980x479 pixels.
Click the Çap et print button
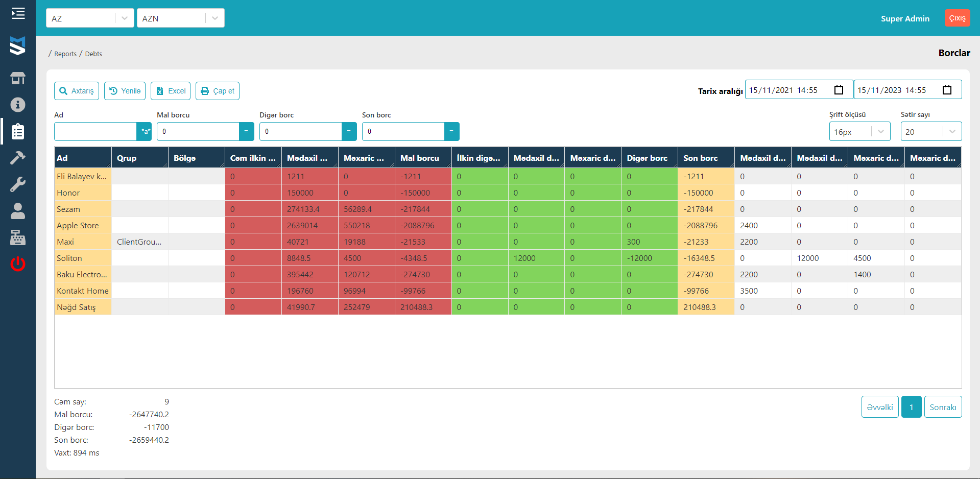(218, 91)
